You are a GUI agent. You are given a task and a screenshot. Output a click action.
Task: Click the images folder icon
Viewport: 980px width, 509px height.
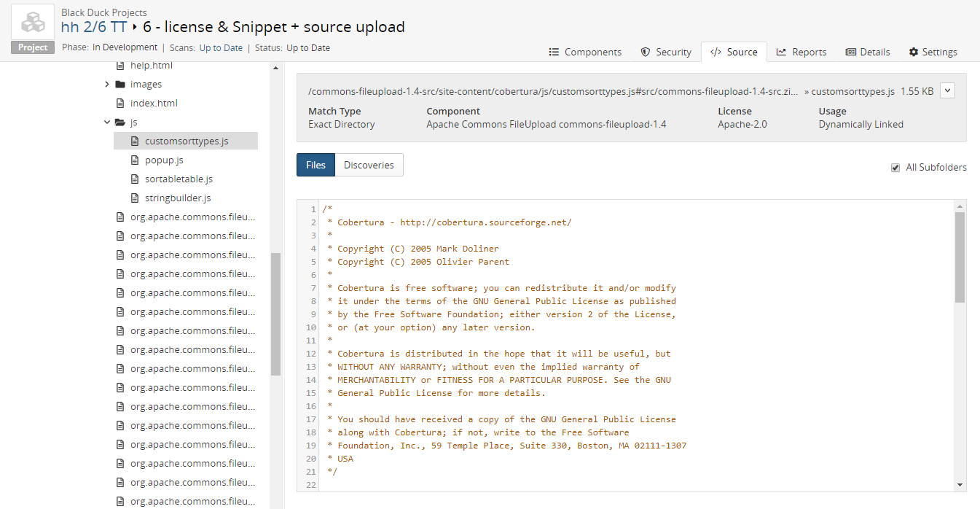click(120, 84)
